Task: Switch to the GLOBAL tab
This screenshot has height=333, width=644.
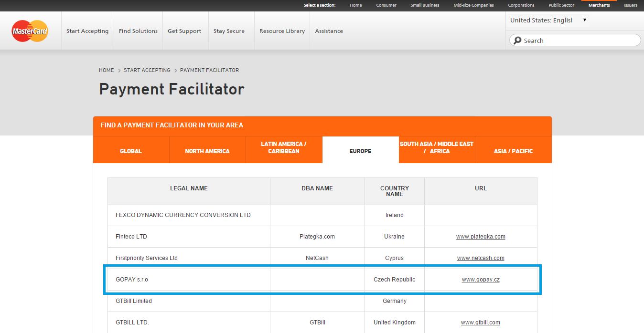Action: click(131, 150)
